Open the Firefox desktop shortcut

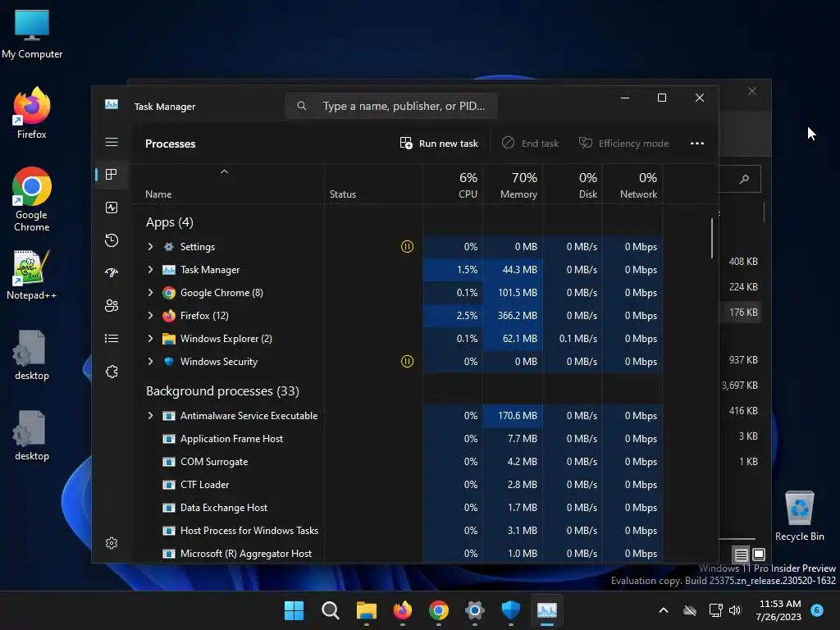(x=32, y=113)
